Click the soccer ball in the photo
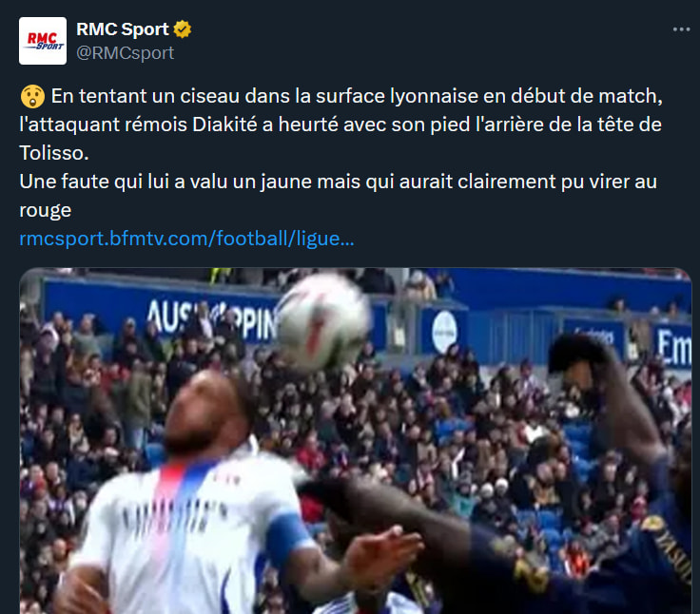The image size is (700, 614). [x=322, y=321]
